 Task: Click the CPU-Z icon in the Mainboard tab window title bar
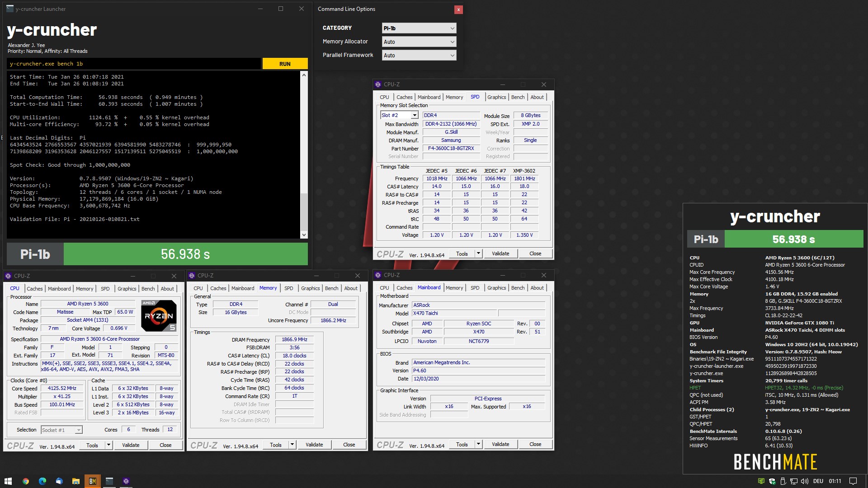pyautogui.click(x=378, y=275)
